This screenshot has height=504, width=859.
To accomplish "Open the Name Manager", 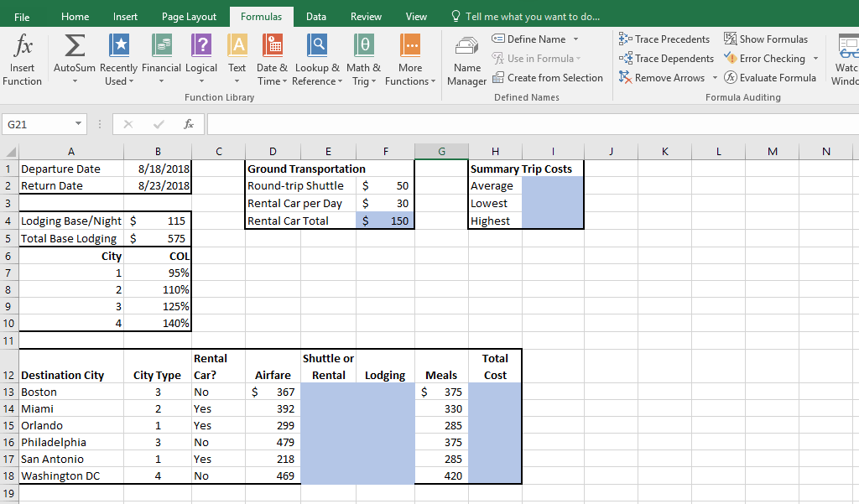I will [x=466, y=60].
